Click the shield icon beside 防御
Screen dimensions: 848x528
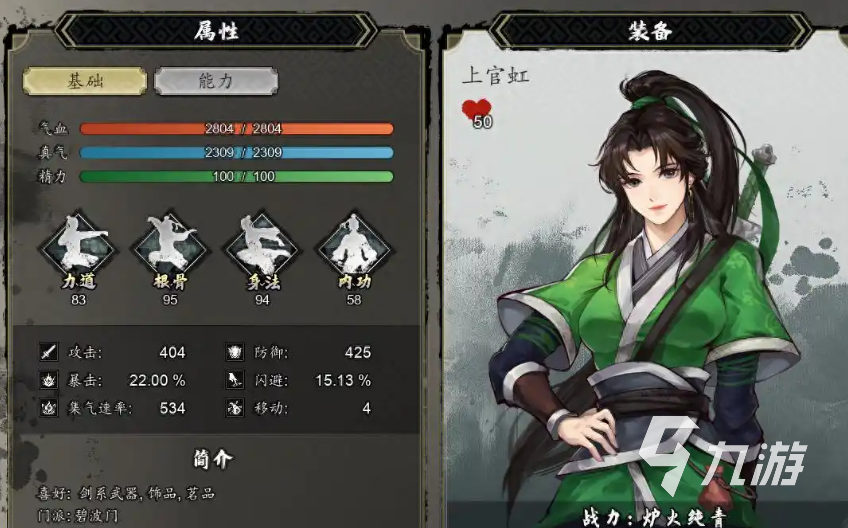[x=234, y=352]
